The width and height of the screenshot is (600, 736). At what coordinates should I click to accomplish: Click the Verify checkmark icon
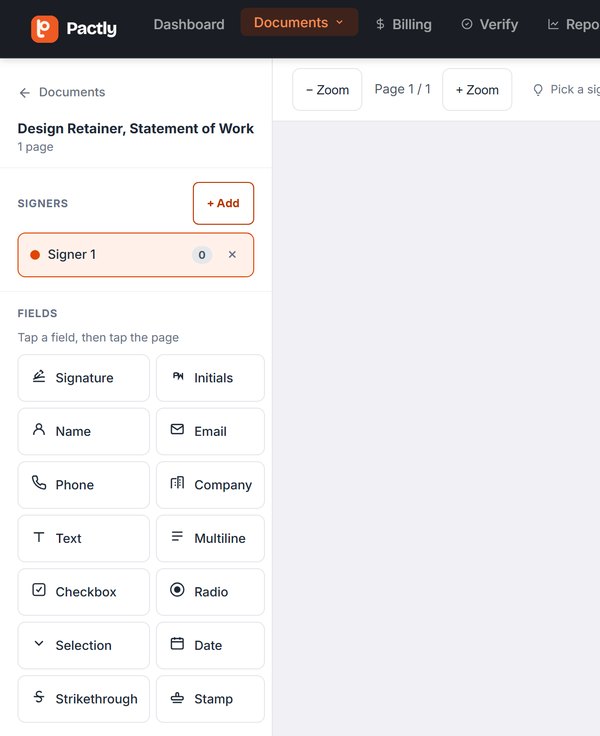pyautogui.click(x=467, y=24)
